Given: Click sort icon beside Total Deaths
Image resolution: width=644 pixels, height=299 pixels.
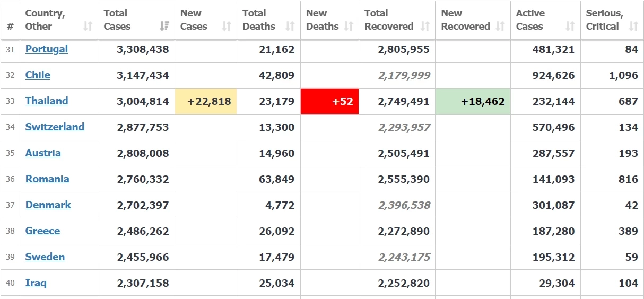Looking at the screenshot, I should click(x=290, y=26).
